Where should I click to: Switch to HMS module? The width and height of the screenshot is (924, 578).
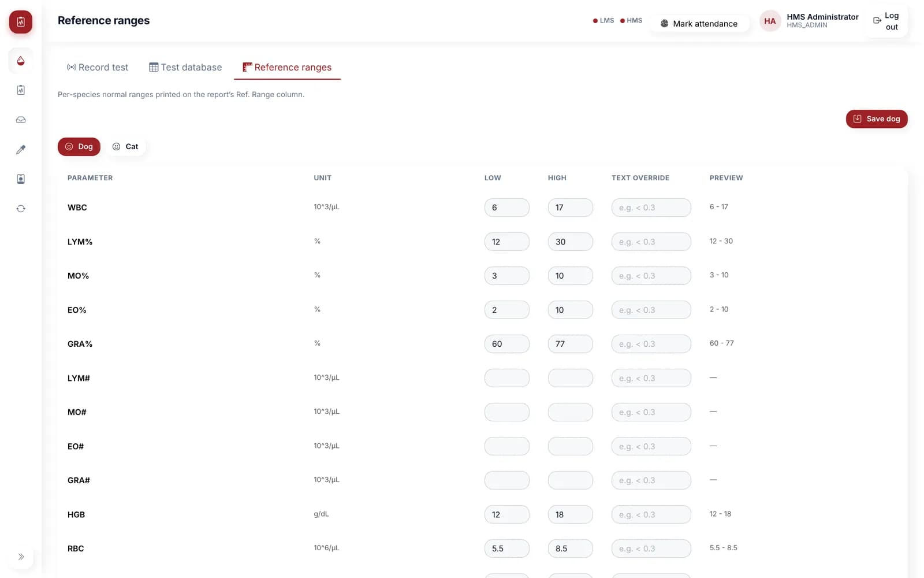coord(631,21)
